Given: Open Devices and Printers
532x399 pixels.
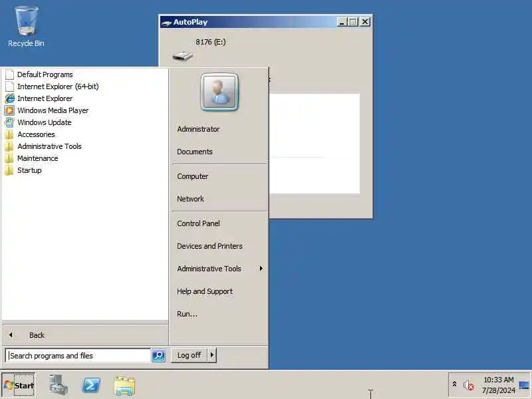Looking at the screenshot, I should click(x=209, y=246).
